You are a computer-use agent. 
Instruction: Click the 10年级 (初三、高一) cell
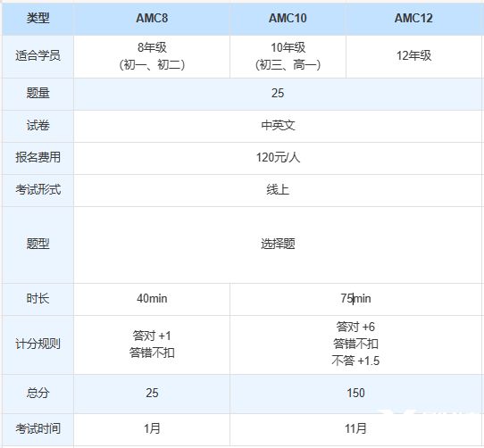(288, 56)
